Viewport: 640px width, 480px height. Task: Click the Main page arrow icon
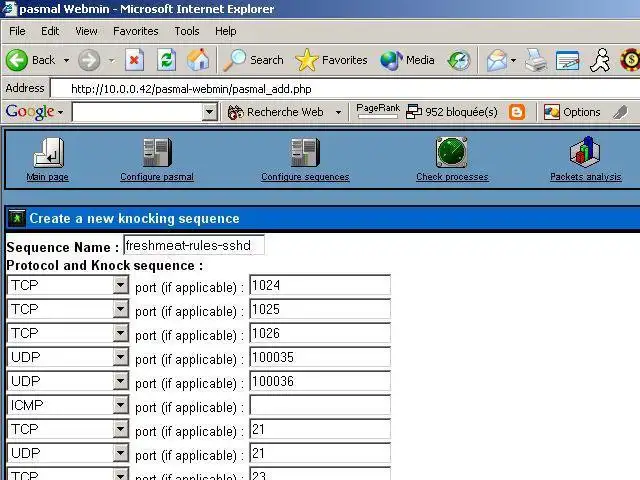pos(49,152)
